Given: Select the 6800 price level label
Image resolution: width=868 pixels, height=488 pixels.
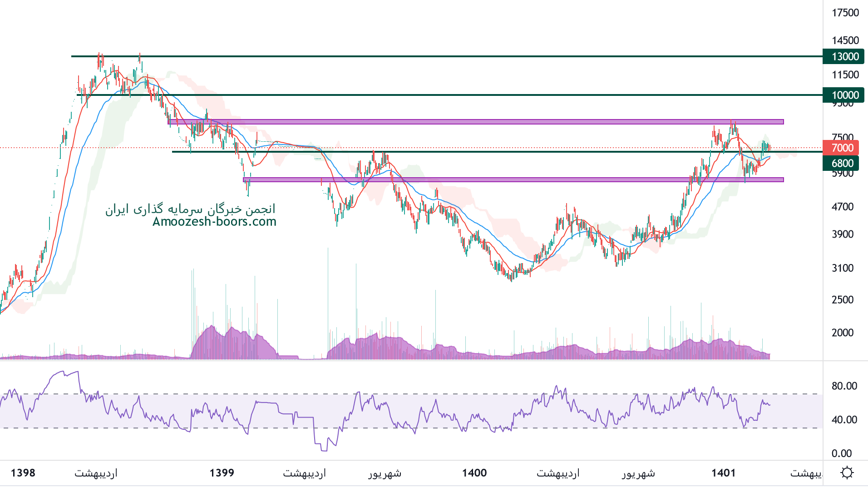Looking at the screenshot, I should tap(842, 163).
